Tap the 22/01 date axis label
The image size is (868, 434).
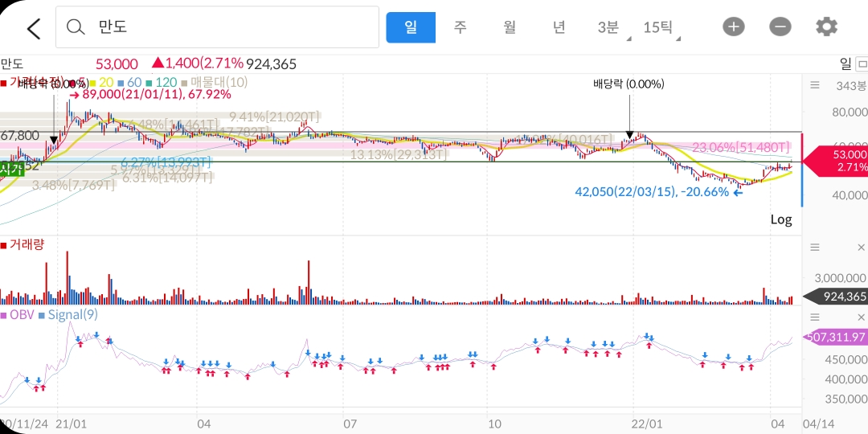click(646, 424)
